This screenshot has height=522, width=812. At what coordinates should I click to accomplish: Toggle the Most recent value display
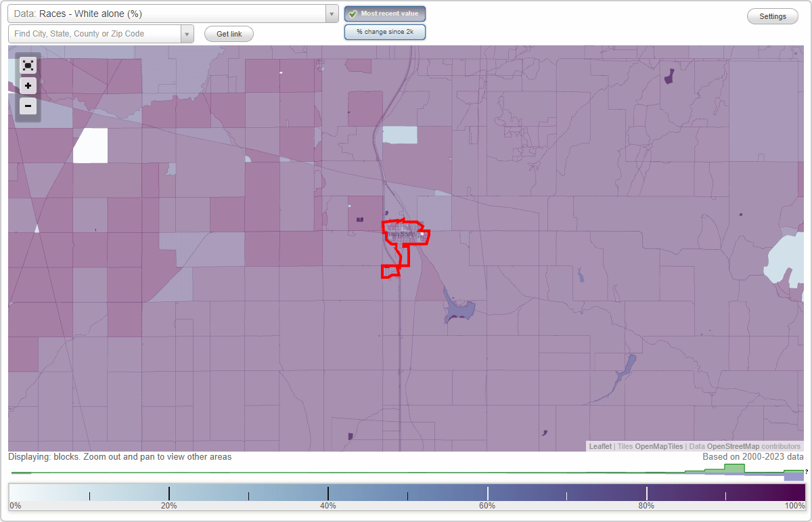pos(384,13)
